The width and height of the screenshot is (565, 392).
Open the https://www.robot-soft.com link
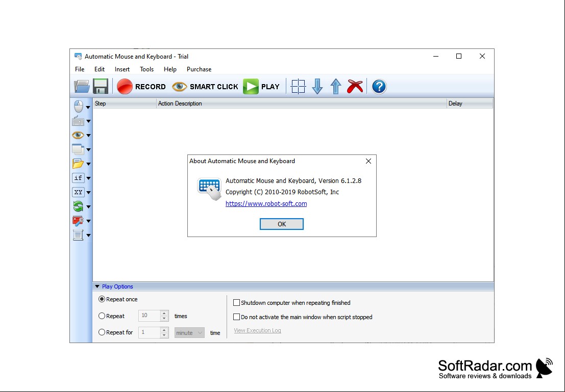pyautogui.click(x=266, y=204)
